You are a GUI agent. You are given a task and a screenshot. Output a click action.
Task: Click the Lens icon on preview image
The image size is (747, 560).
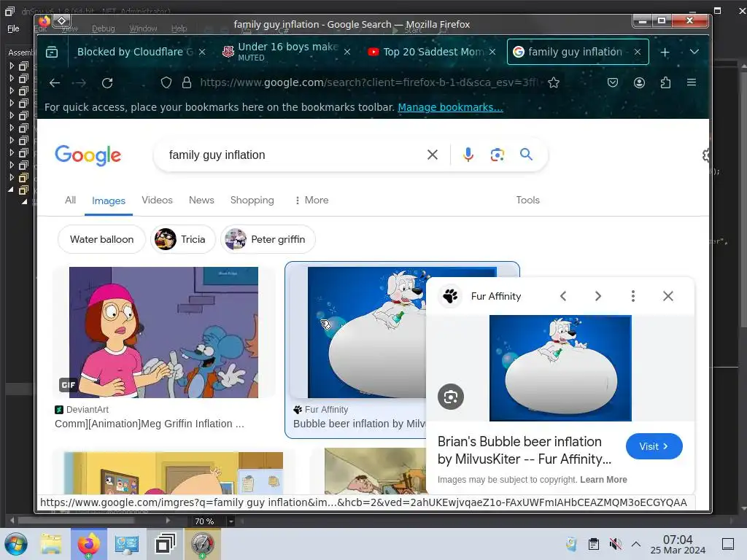[x=451, y=397]
